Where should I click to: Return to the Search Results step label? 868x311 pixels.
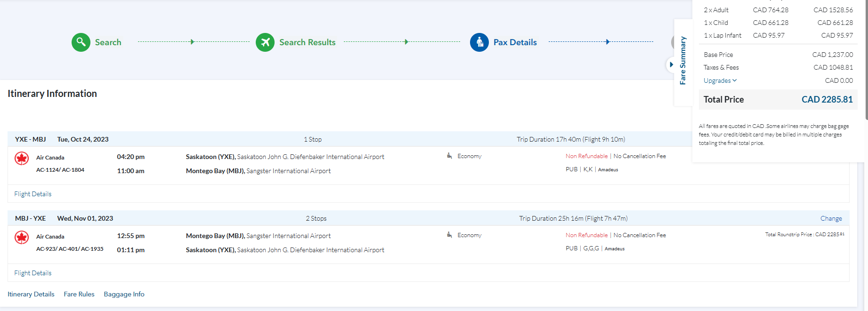[x=307, y=42]
